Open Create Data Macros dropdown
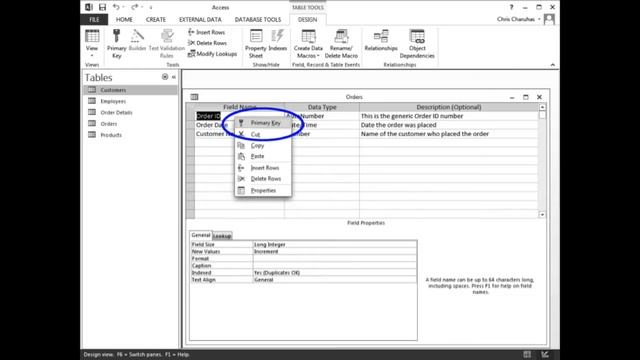This screenshot has width=640, height=360. (308, 44)
